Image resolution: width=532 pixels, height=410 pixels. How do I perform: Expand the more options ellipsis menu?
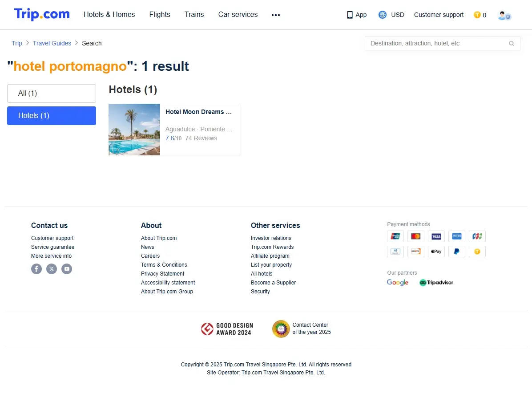pyautogui.click(x=275, y=15)
